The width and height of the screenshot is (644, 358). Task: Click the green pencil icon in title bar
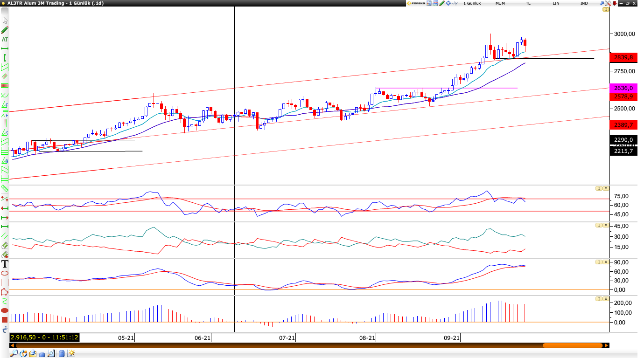pyautogui.click(x=442, y=3)
